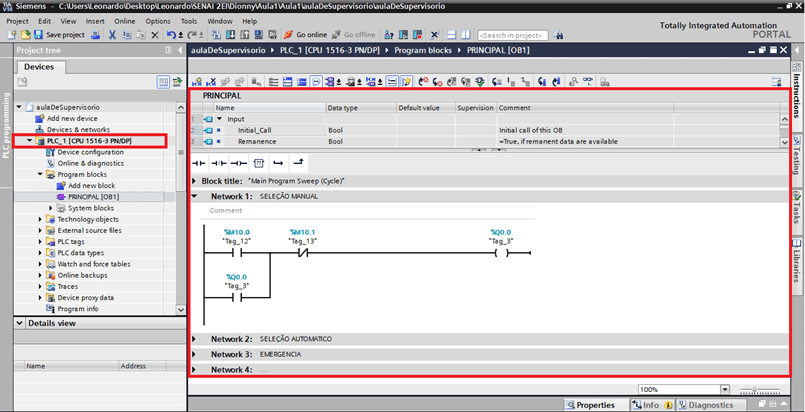Open the Options menu
The width and height of the screenshot is (805, 412).
click(158, 21)
